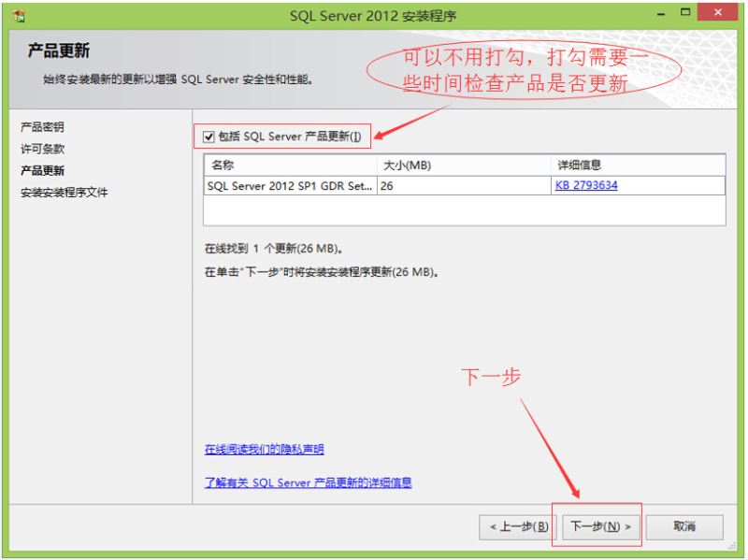Minimize the SQL Server 2012 安装程序 window

coord(661,14)
